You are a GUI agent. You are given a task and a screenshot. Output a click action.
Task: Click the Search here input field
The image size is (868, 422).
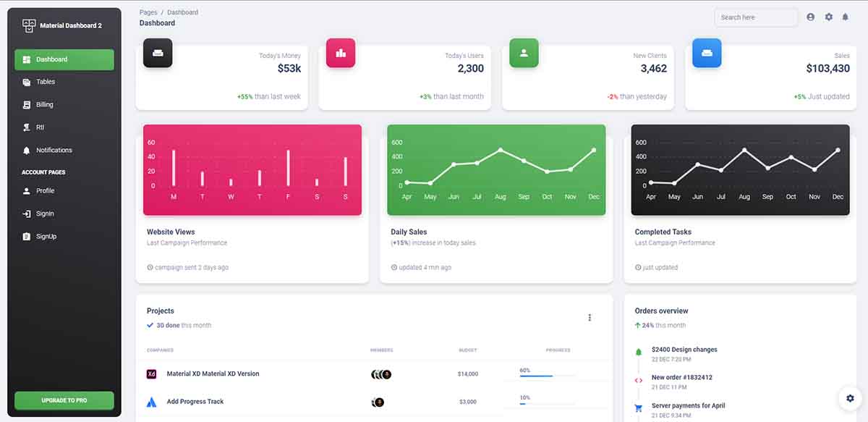pos(755,17)
